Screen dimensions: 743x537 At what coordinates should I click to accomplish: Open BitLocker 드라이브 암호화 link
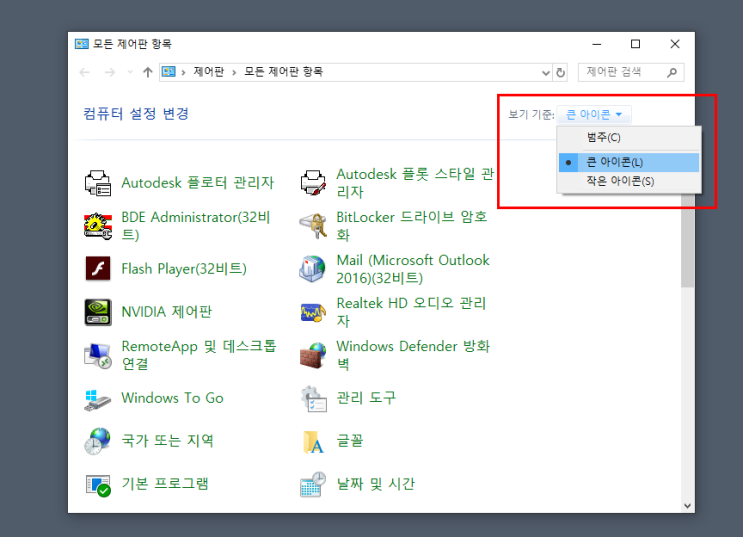412,226
